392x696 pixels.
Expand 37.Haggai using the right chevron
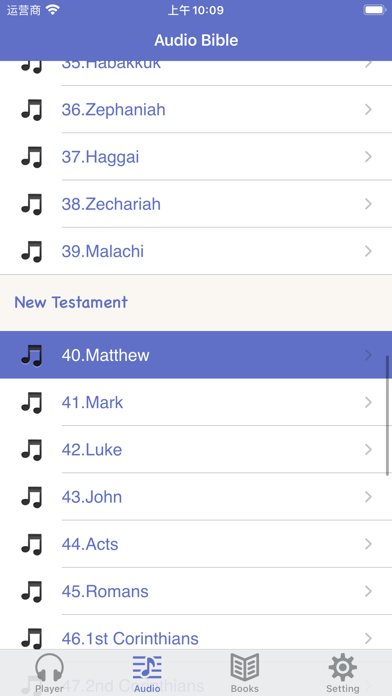coord(368,157)
